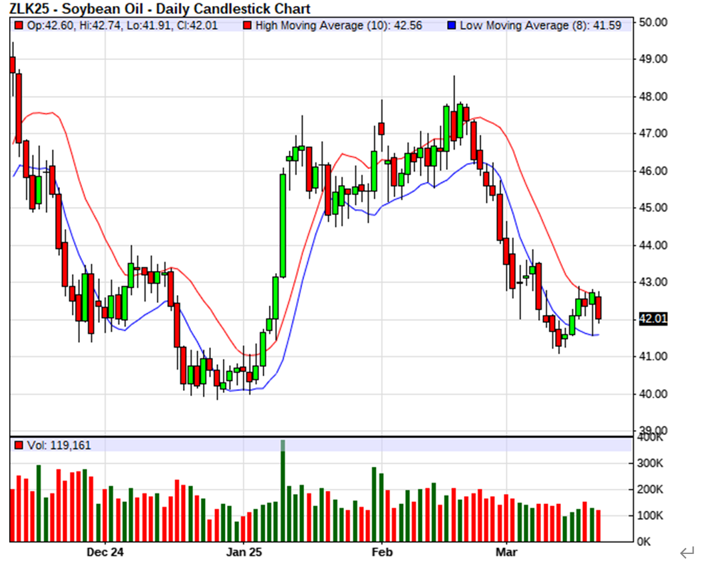Click the paragraph return arrow icon
Viewport: 728px width, 562px height.
pyautogui.click(x=687, y=552)
